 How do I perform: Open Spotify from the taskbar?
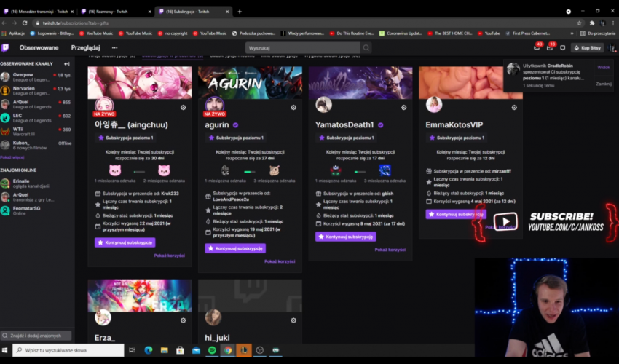pyautogui.click(x=212, y=350)
